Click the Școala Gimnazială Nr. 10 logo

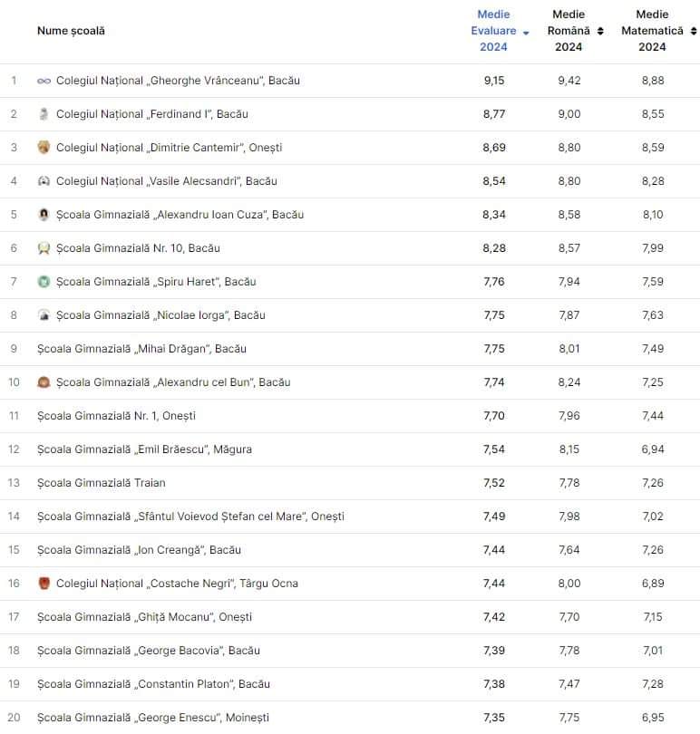point(44,248)
